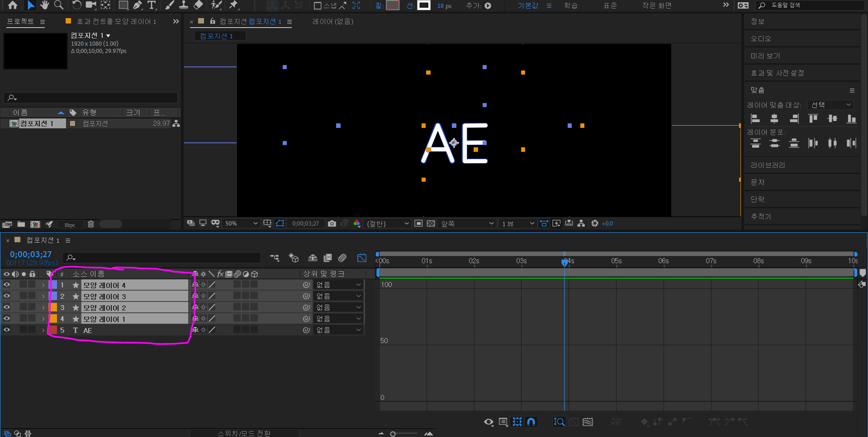Click 스위치/모드 전환 button
868x437 pixels.
(244, 433)
